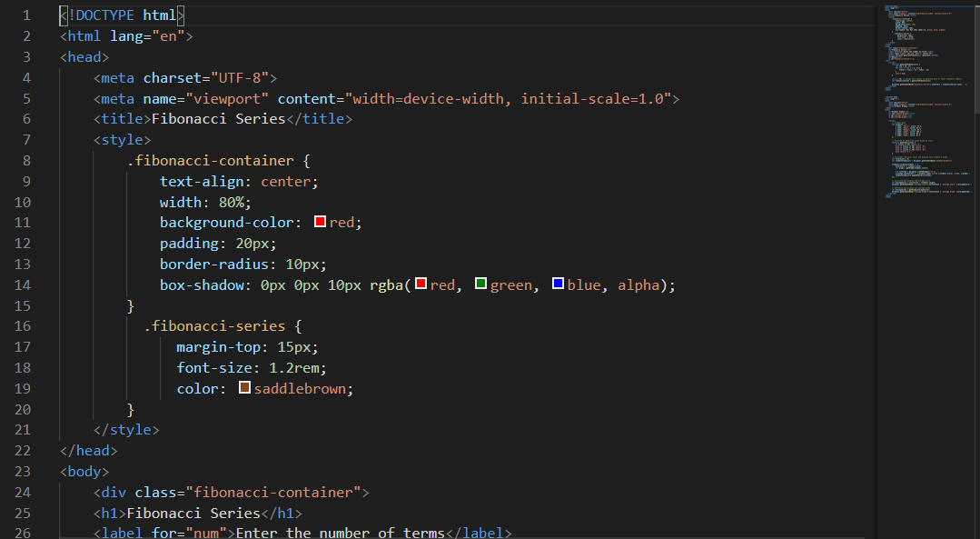Click the 'text-align' property
Viewport: 980px width, 539px height.
[x=202, y=182]
